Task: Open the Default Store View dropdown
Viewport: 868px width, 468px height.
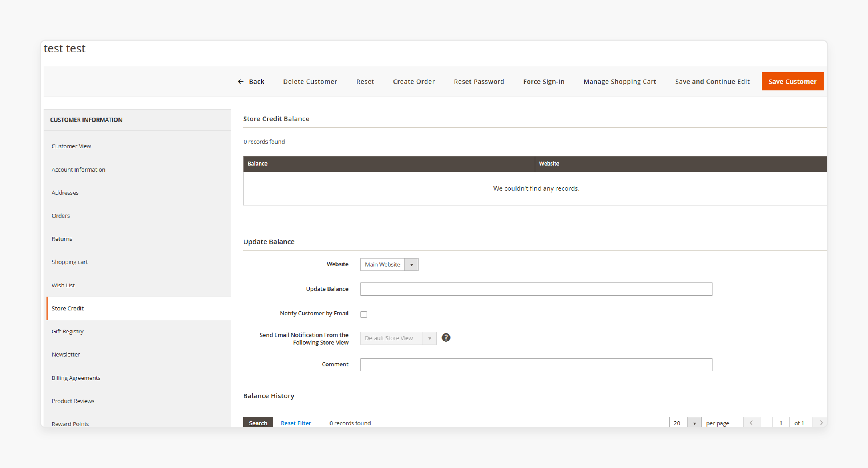Action: click(398, 338)
